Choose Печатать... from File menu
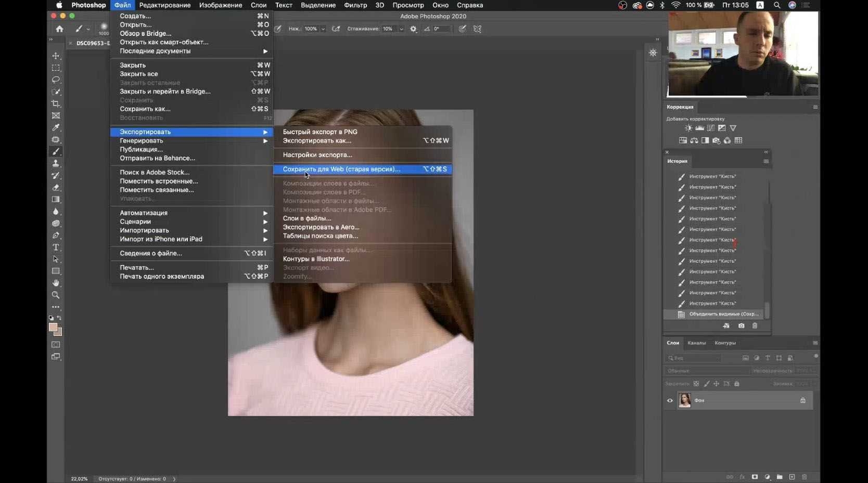This screenshot has width=868, height=483. [192, 268]
